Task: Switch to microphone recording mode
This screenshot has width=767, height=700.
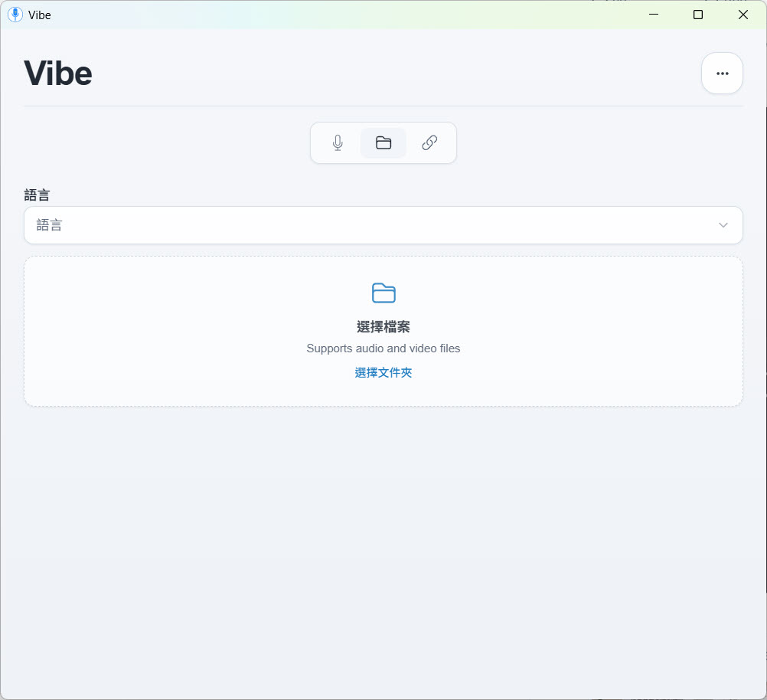Action: 338,143
